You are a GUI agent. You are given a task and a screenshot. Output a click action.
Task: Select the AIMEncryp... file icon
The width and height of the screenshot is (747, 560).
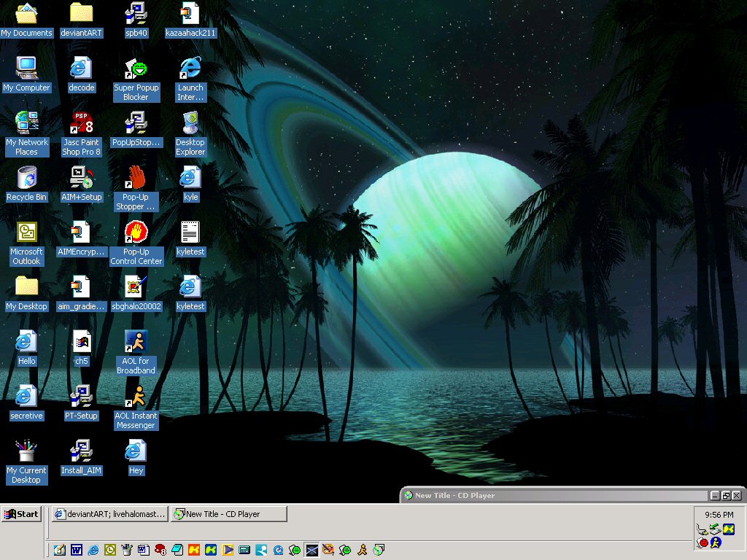click(82, 239)
